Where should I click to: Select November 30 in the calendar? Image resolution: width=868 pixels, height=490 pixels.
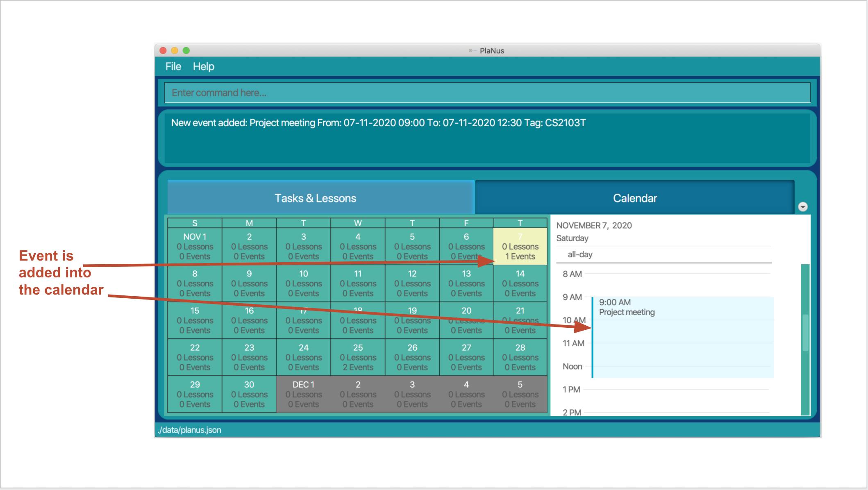249,394
